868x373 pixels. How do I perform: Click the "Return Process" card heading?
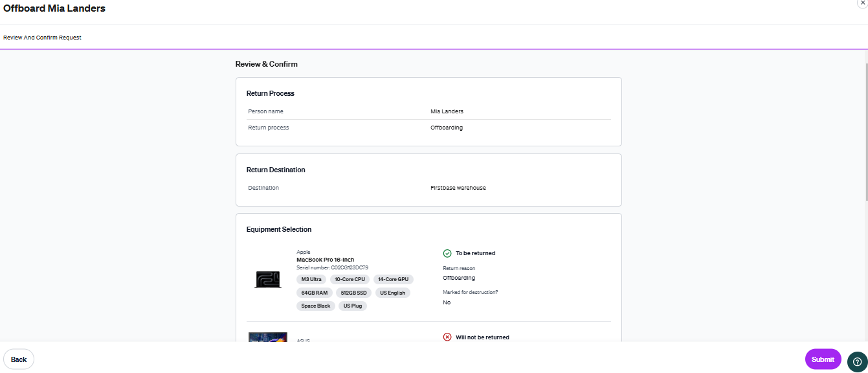coord(271,93)
